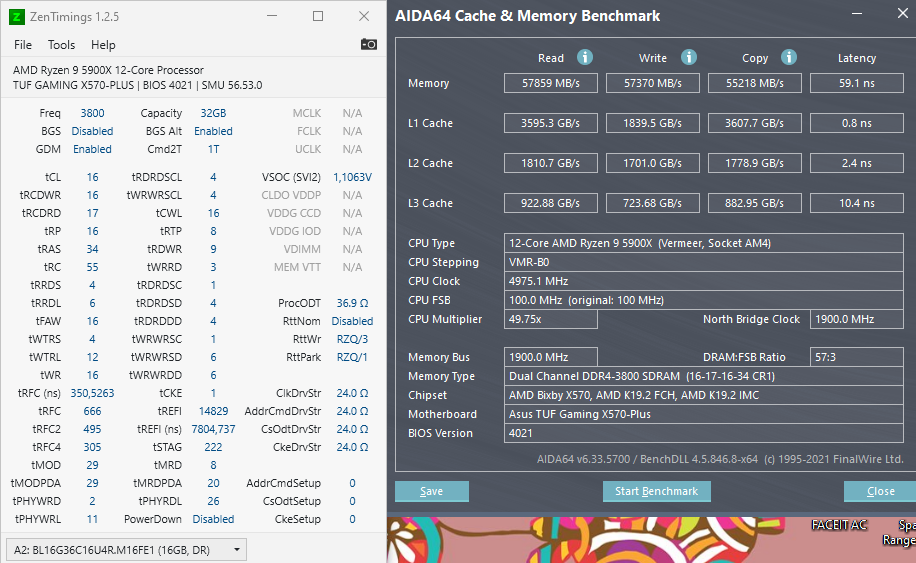Click tREFI value 14829
Image resolution: width=916 pixels, height=563 pixels.
point(213,411)
